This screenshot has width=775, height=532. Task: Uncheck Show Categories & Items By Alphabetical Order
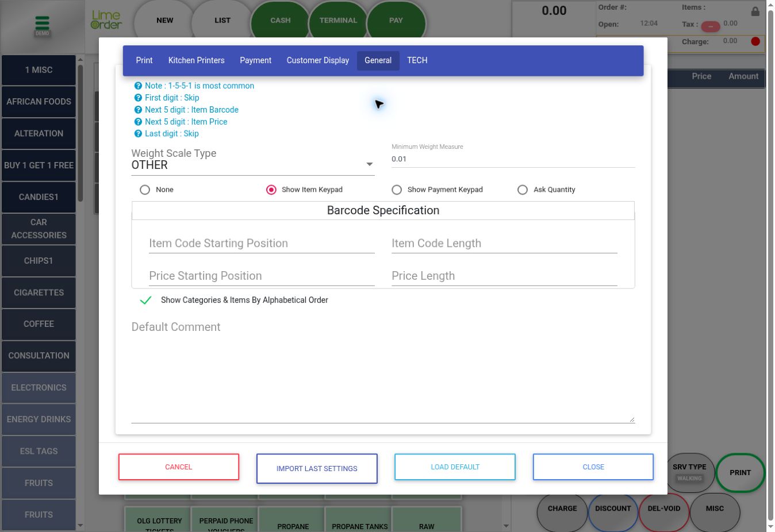[x=146, y=300]
